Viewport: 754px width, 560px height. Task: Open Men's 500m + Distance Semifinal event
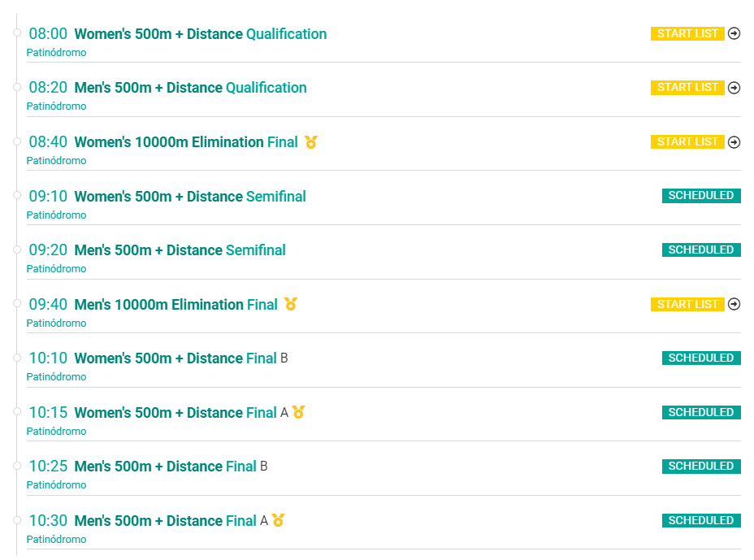tap(180, 250)
